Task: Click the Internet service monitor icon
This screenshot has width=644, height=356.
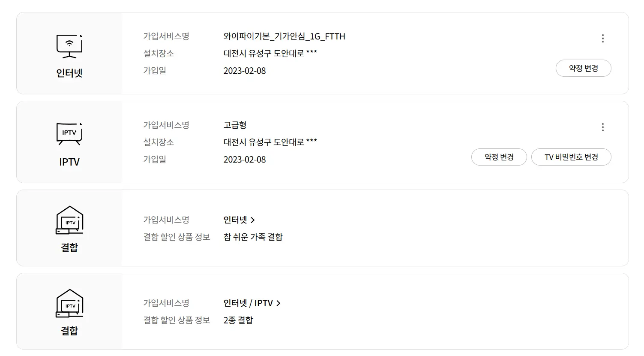Action: click(x=69, y=46)
